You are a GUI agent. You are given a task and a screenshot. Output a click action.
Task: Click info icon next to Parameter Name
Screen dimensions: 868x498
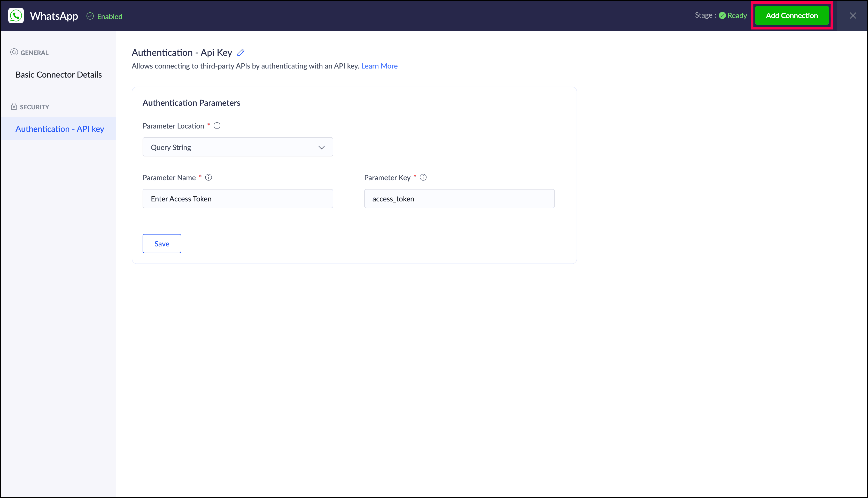pyautogui.click(x=208, y=178)
